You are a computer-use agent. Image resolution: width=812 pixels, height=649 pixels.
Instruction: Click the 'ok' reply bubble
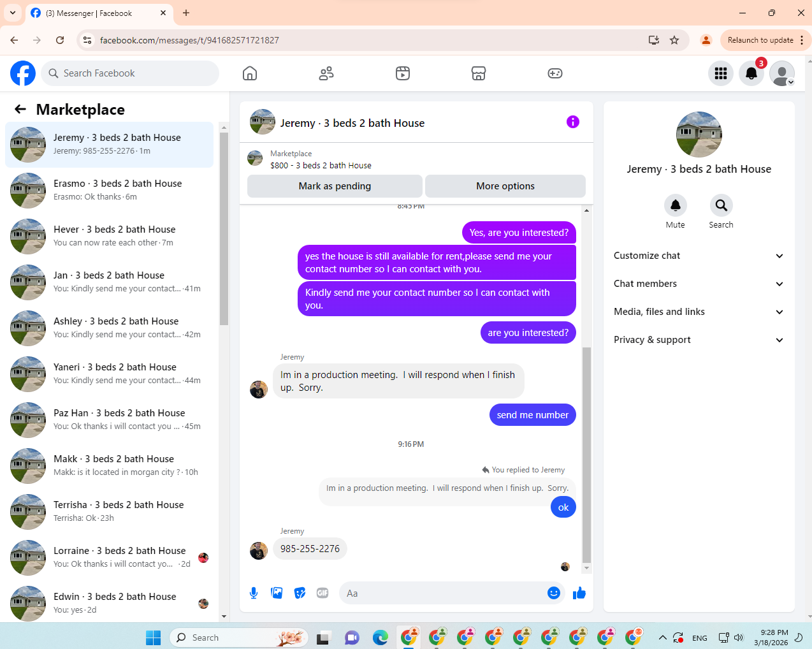(563, 507)
